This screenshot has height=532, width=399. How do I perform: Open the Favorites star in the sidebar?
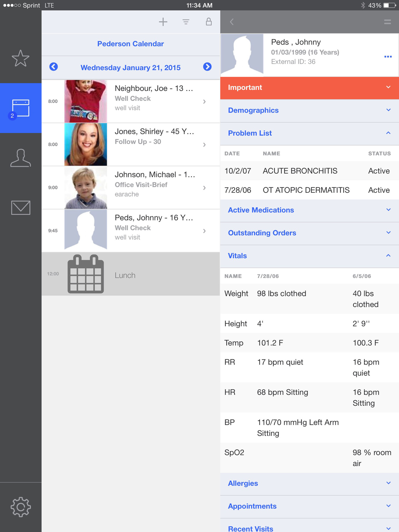coord(20,58)
